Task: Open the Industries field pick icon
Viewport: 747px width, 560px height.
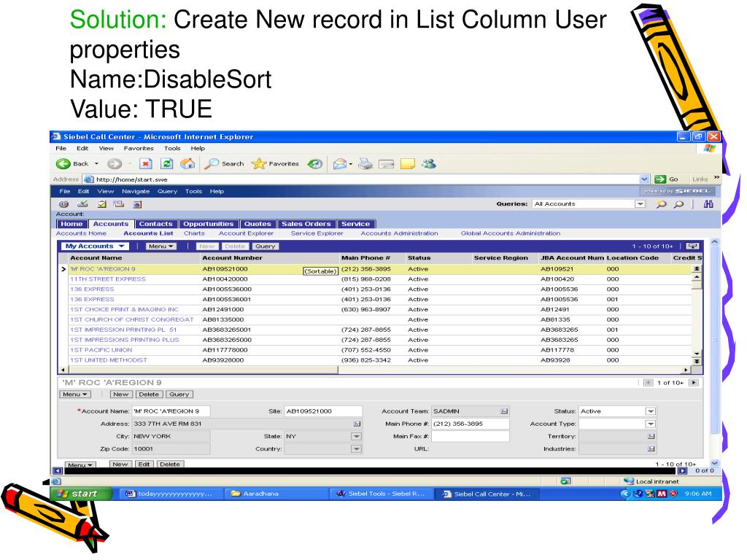Action: 651,448
